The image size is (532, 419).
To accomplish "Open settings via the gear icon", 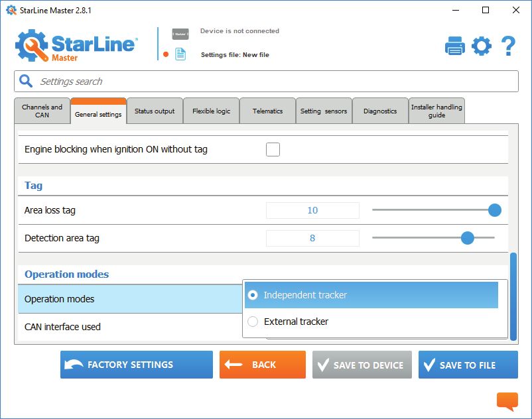I will click(x=482, y=46).
